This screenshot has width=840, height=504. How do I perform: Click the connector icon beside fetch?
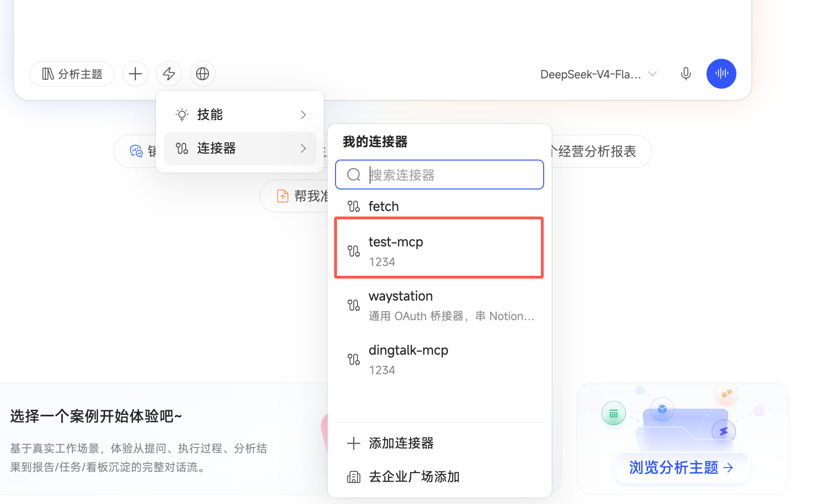354,206
